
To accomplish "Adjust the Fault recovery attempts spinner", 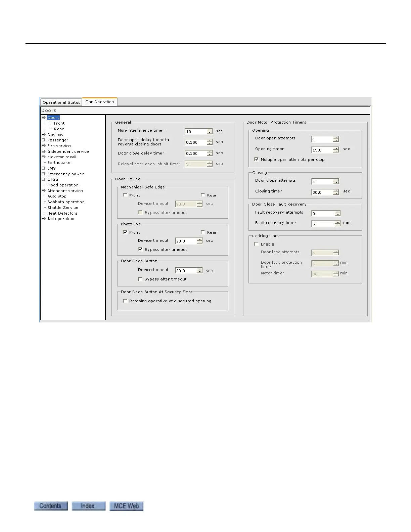I will (x=338, y=213).
